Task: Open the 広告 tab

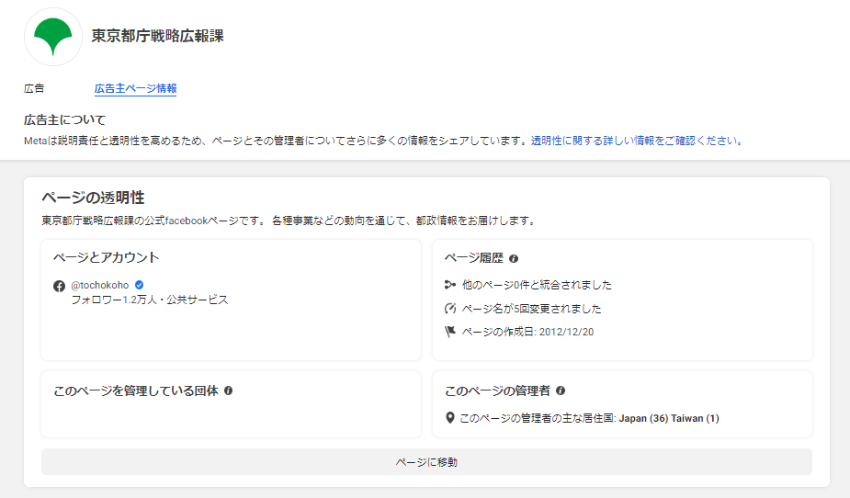Action: (x=34, y=88)
